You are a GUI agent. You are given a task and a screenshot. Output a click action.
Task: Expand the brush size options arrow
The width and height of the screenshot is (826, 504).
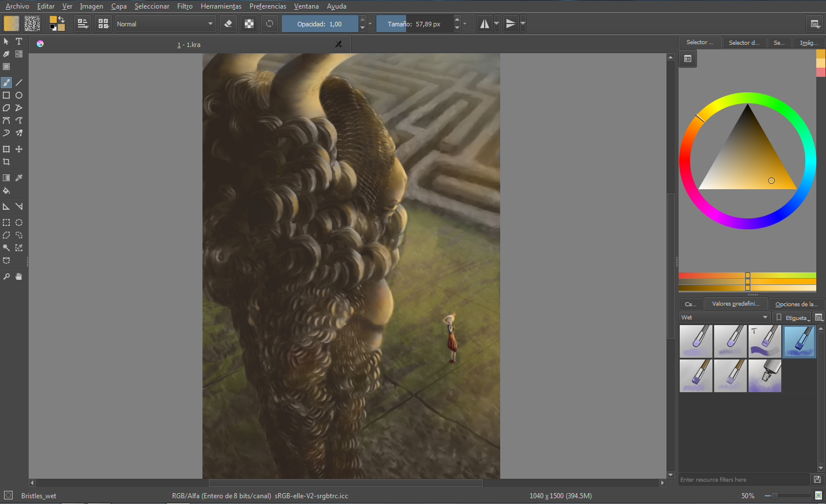[465, 24]
